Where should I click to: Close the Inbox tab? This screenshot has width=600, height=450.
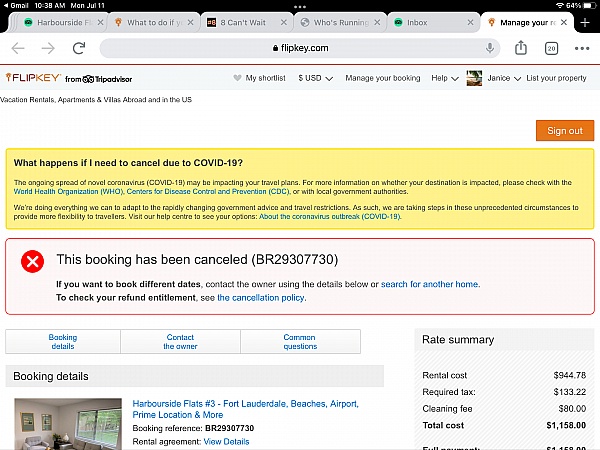(470, 23)
